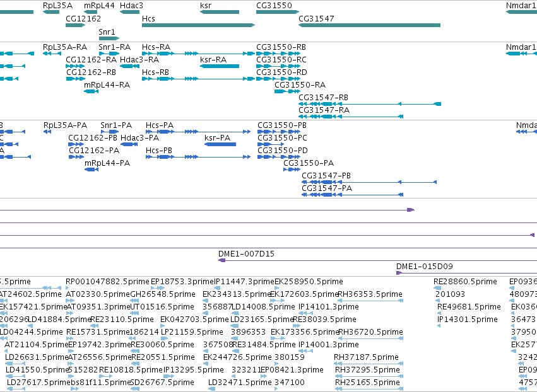
Task: Select the CG12162-PA protein label
Action: point(94,151)
